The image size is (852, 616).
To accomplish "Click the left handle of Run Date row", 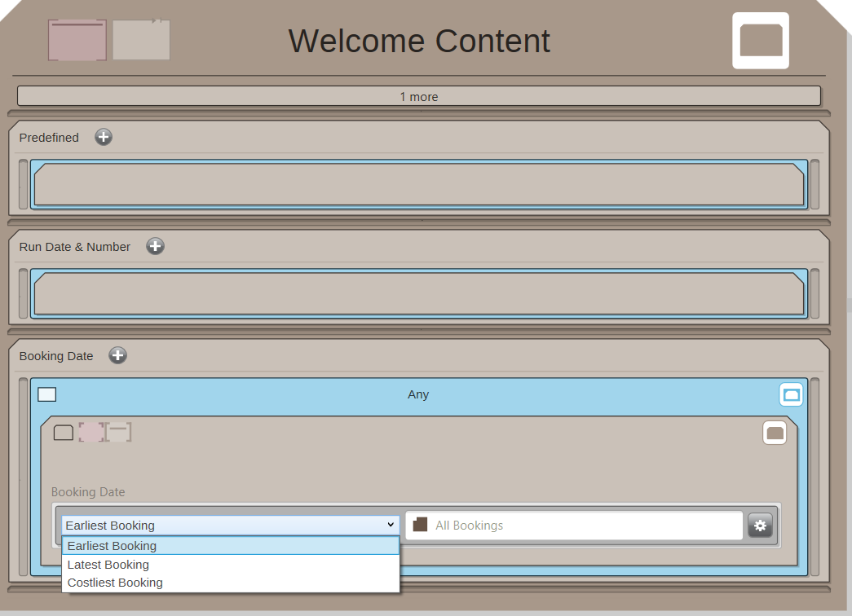I will (x=24, y=294).
